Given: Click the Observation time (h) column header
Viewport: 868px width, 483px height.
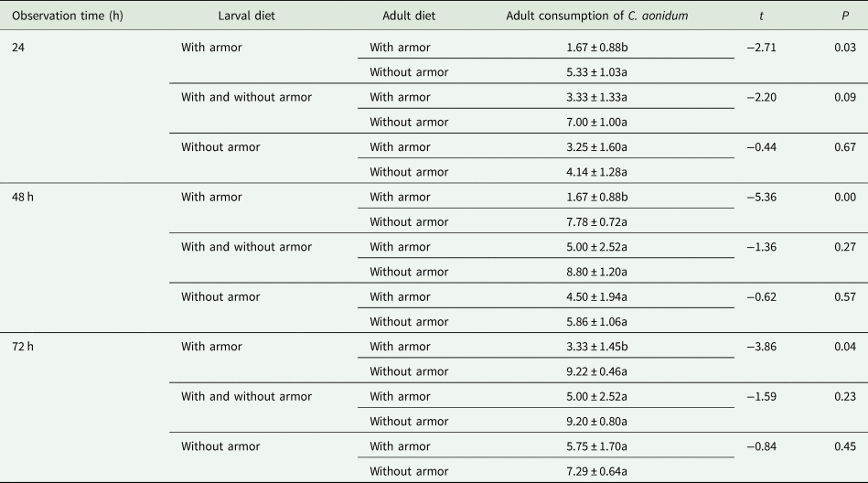Looking at the screenshot, I should point(68,16).
